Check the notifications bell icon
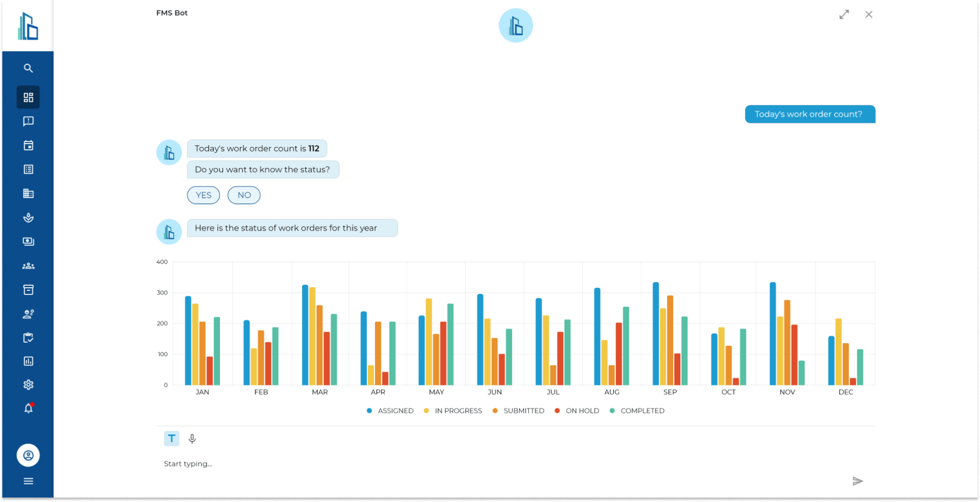The width and height of the screenshot is (980, 502). tap(28, 408)
